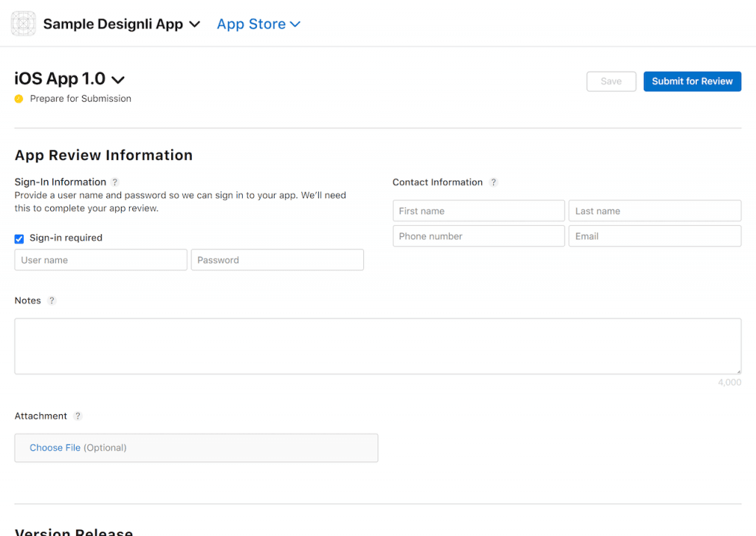This screenshot has width=756, height=536.
Task: Open help icon next to Contact Information
Action: point(494,182)
